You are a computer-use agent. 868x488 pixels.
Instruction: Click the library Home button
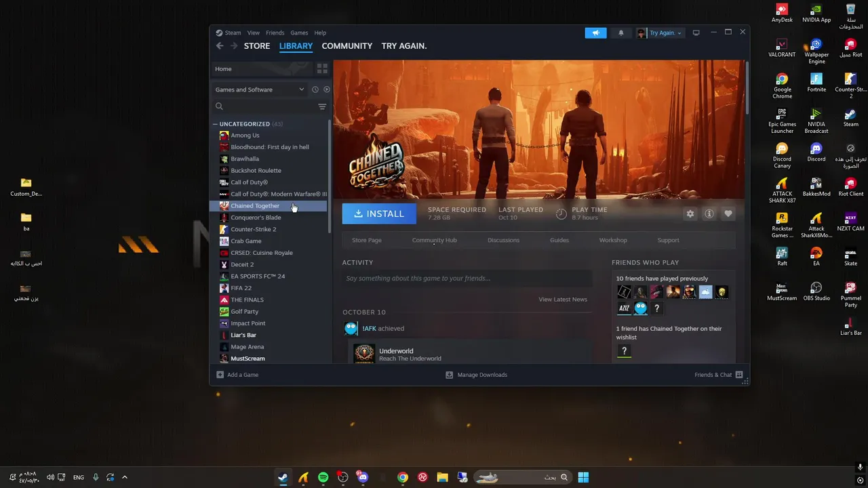pos(262,68)
